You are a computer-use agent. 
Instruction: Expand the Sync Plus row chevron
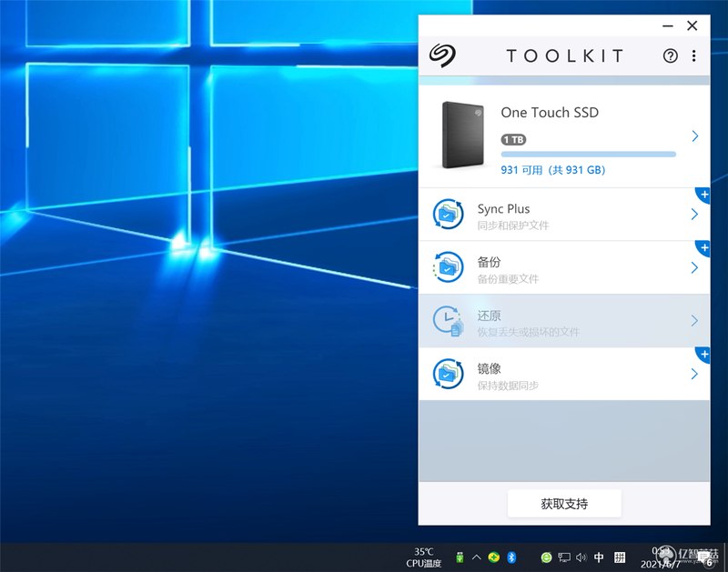coord(694,215)
